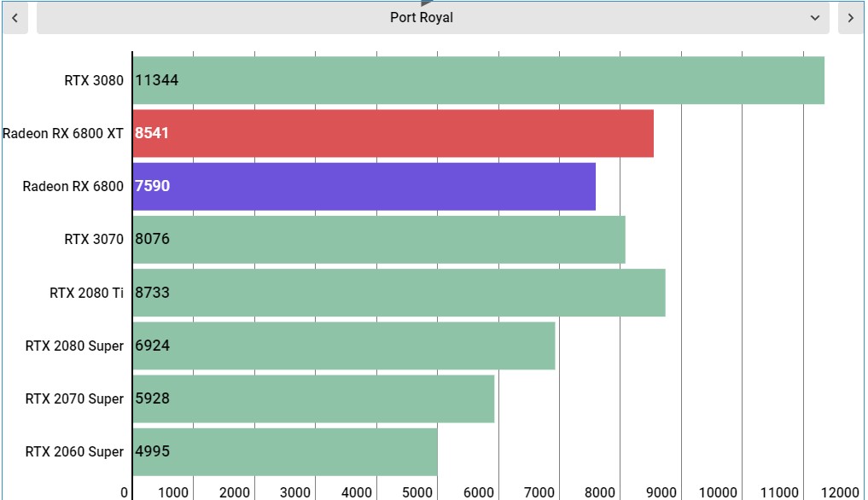Click the Radeon RX 6800 axis label
The height and width of the screenshot is (500, 868).
pos(73,187)
